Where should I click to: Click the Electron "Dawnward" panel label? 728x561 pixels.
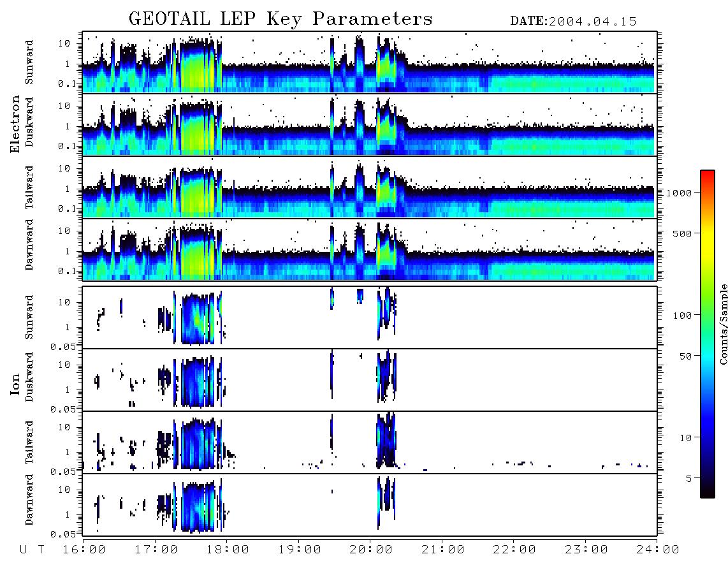tap(29, 245)
